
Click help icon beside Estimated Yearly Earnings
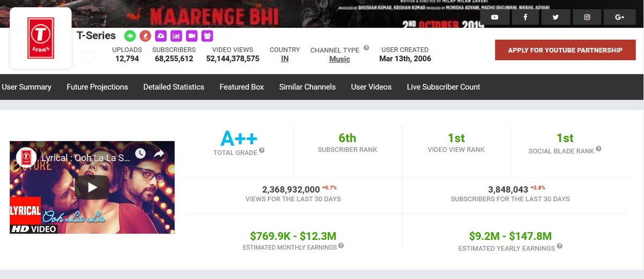coord(560,246)
